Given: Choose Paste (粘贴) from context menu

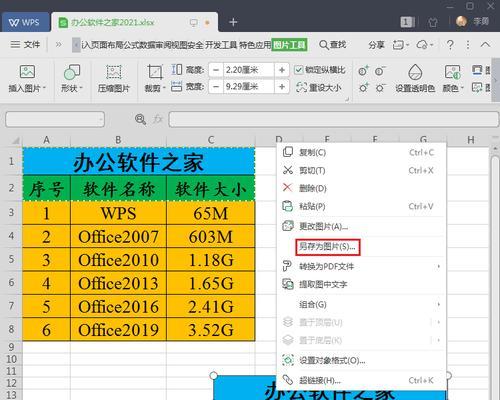Looking at the screenshot, I should [x=362, y=206].
